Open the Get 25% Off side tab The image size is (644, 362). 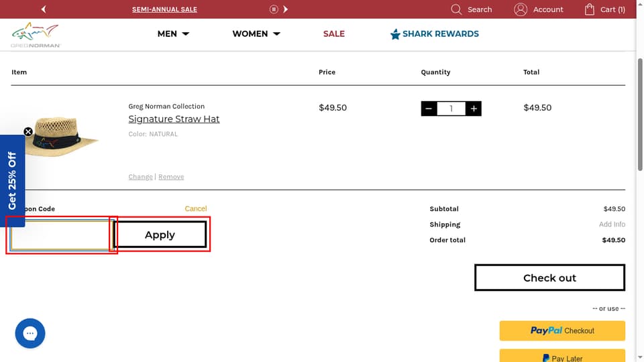click(12, 180)
